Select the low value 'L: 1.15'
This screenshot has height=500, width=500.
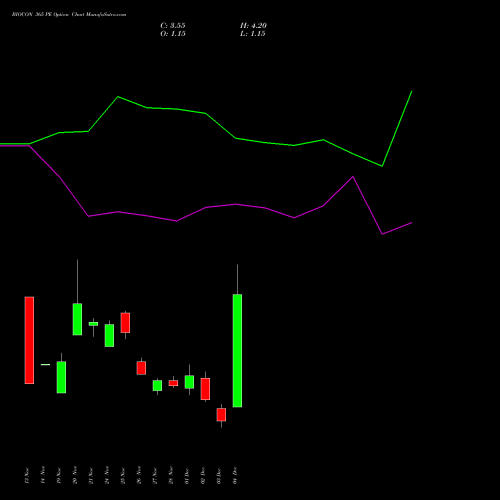tap(253, 34)
